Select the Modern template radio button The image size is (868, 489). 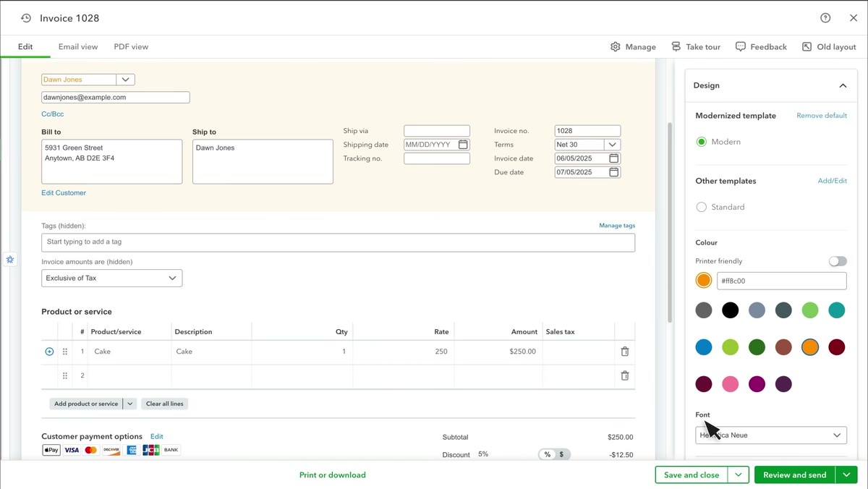click(x=701, y=142)
